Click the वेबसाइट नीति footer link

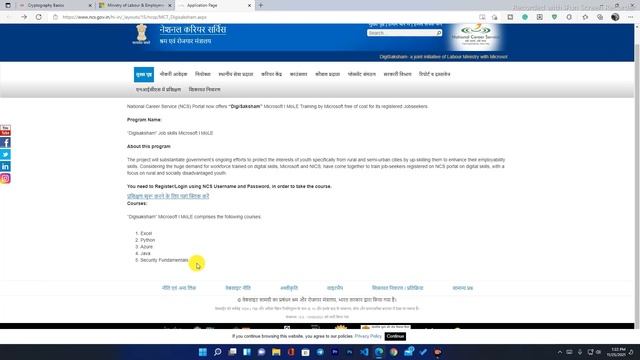pyautogui.click(x=238, y=288)
